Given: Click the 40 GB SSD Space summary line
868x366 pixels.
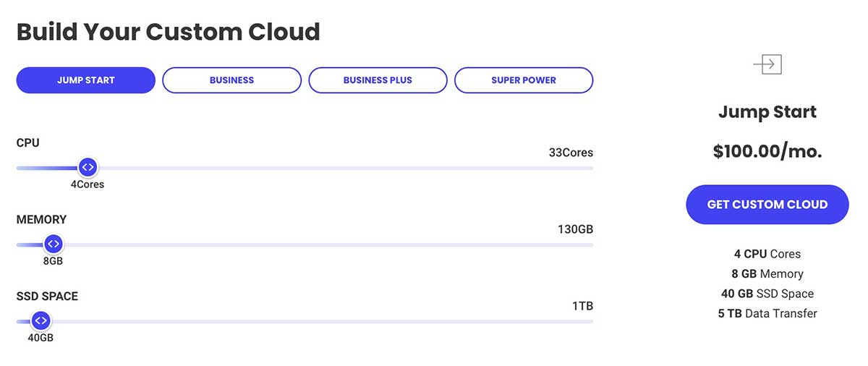Looking at the screenshot, I should click(x=767, y=294).
